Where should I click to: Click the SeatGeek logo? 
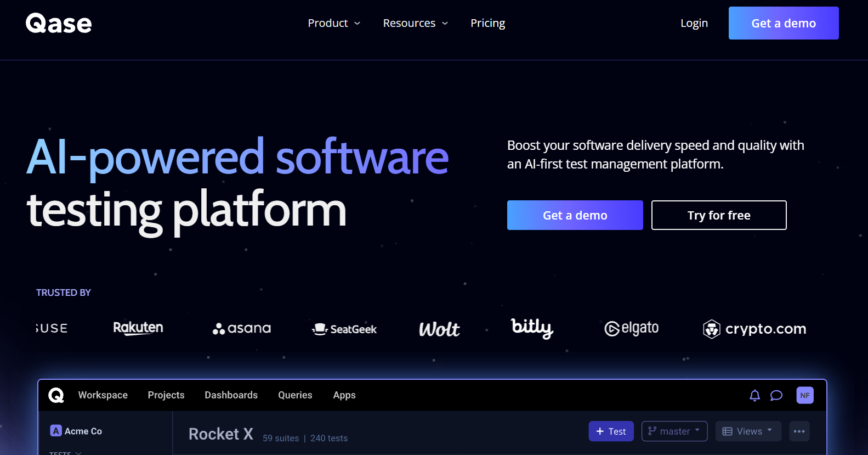click(x=344, y=329)
